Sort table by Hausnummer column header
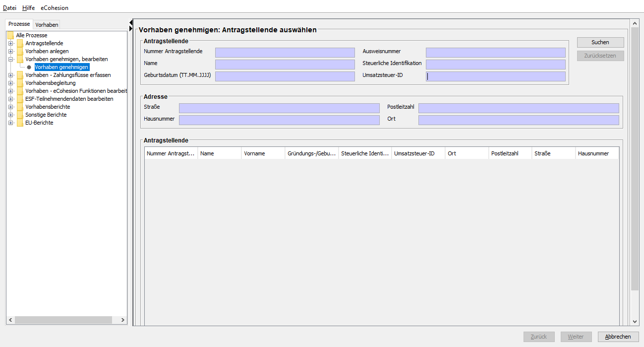The image size is (644, 347). [597, 153]
